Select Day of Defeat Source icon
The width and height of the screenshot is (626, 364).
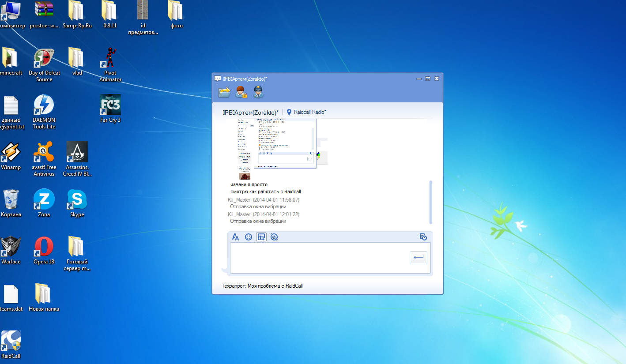[44, 64]
